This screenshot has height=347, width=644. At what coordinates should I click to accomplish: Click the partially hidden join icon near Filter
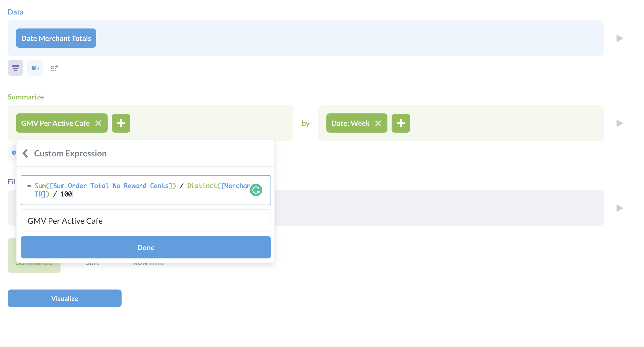tap(14, 153)
